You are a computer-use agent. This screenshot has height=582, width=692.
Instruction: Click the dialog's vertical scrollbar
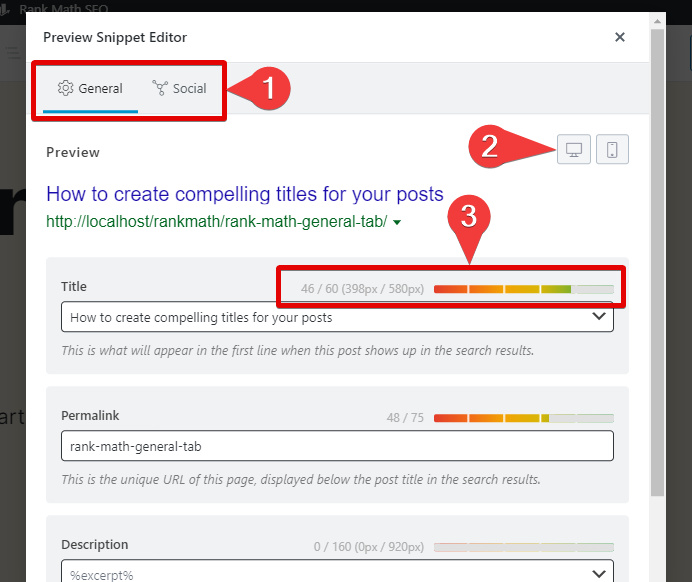[x=657, y=300]
